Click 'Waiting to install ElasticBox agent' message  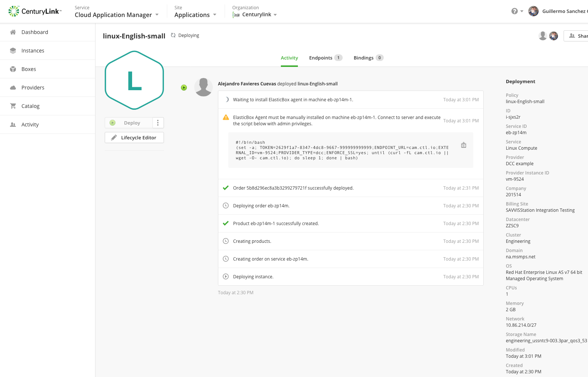coord(293,100)
